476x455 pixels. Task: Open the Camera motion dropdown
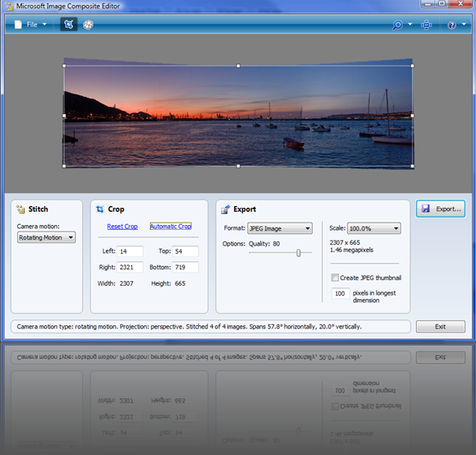[x=46, y=237]
